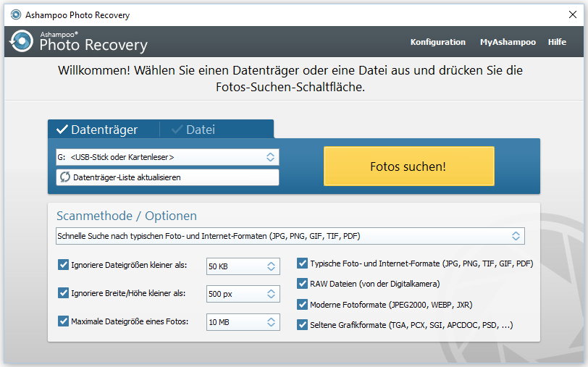
Task: Uncheck Typische Foto- und Internet-Formate checkbox
Action: point(302,263)
